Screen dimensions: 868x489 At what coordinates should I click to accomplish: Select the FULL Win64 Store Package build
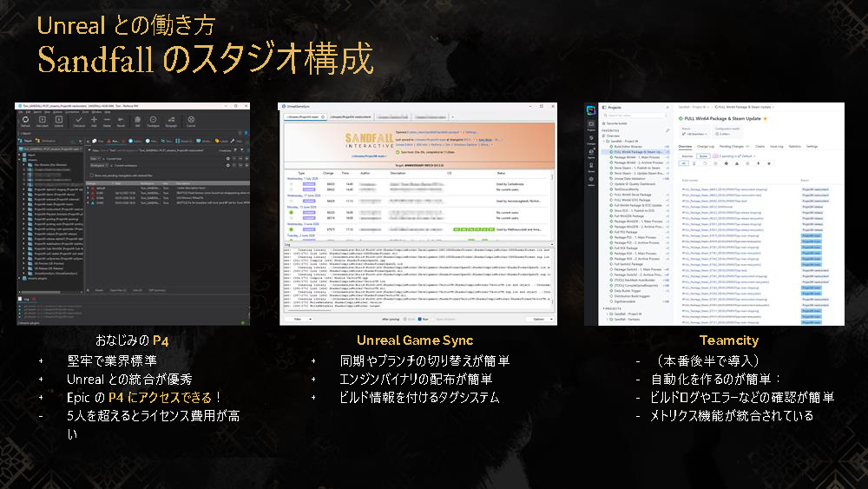[x=632, y=195]
